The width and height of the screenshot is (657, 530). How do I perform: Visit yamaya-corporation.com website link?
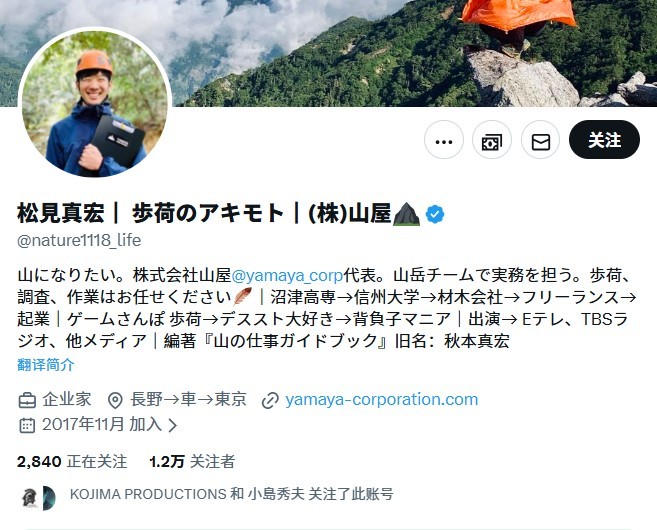(381, 399)
